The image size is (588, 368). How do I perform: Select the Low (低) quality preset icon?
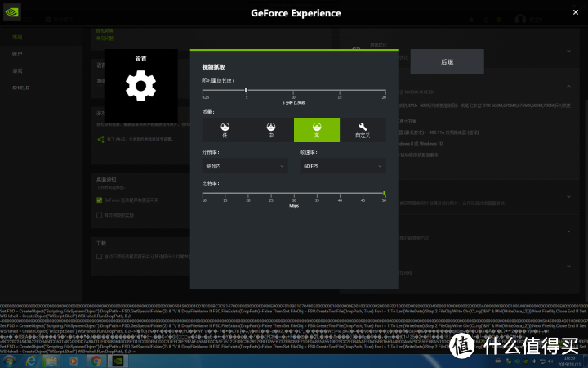tap(225, 130)
